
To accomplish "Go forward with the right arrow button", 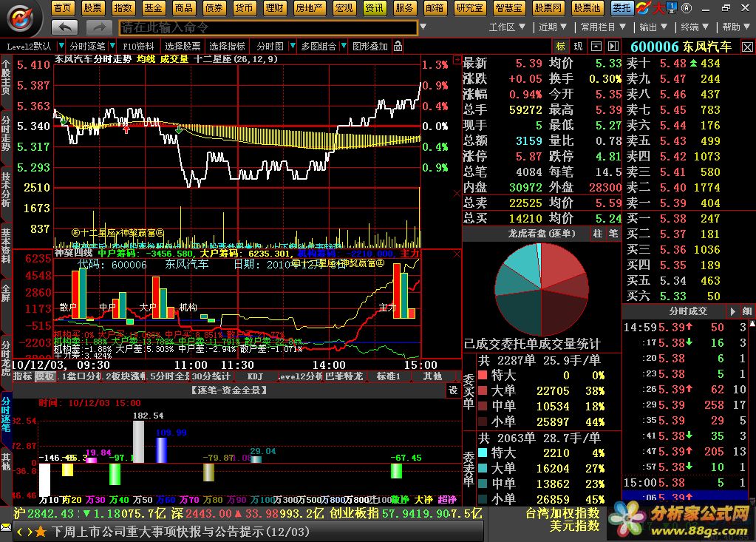I will 99,27.
